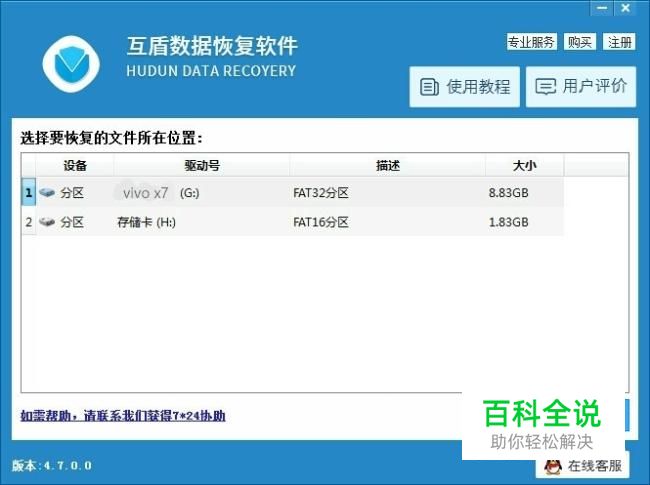Click the 版本:4.7.0.0 version label
Image resolution: width=650 pixels, height=485 pixels.
[x=52, y=466]
